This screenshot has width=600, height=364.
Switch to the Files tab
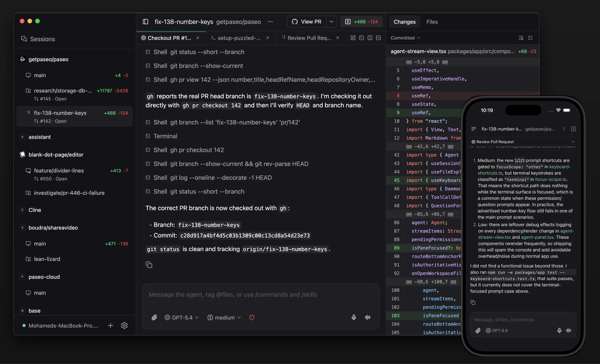coord(432,22)
